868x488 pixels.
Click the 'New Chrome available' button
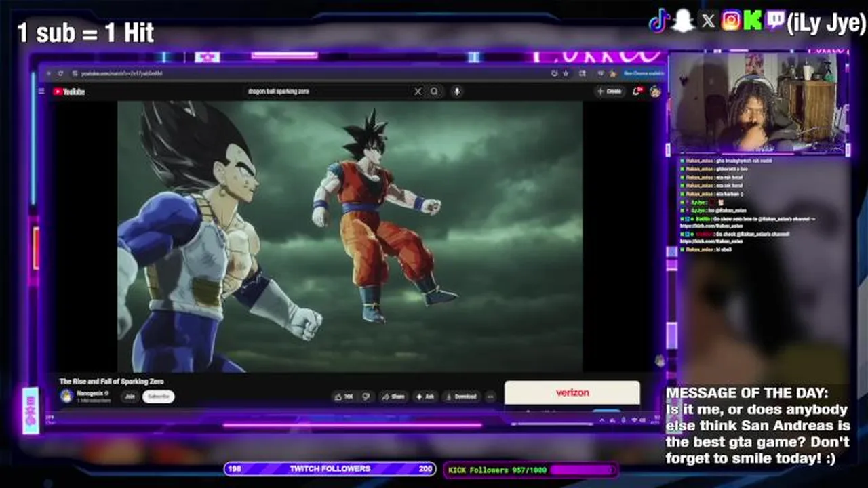(643, 73)
